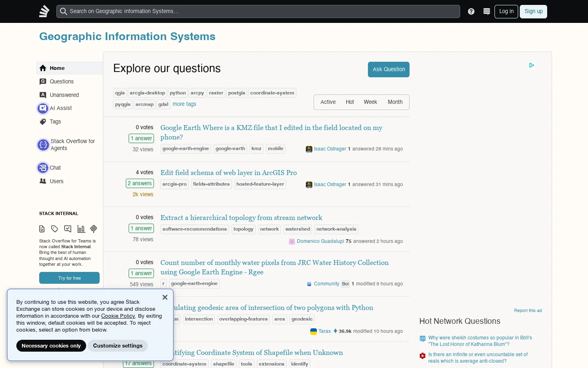
Task: Select the gdal tag
Action: pyautogui.click(x=163, y=104)
